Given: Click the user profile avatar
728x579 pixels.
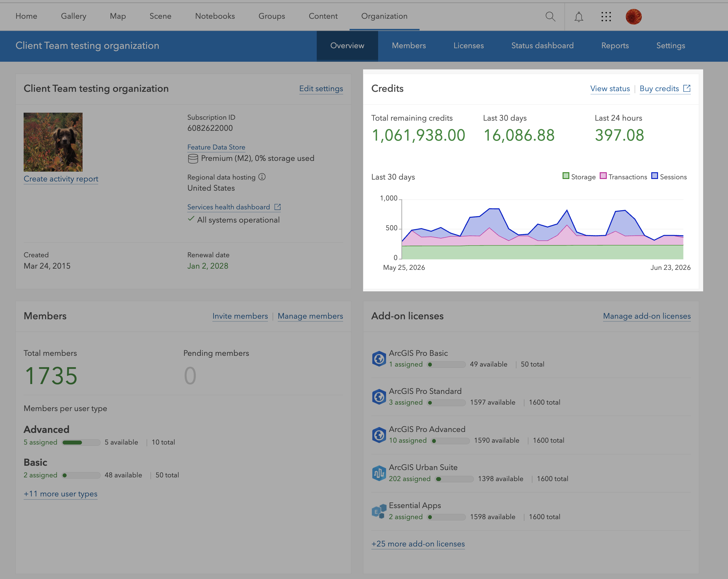Looking at the screenshot, I should [633, 16].
